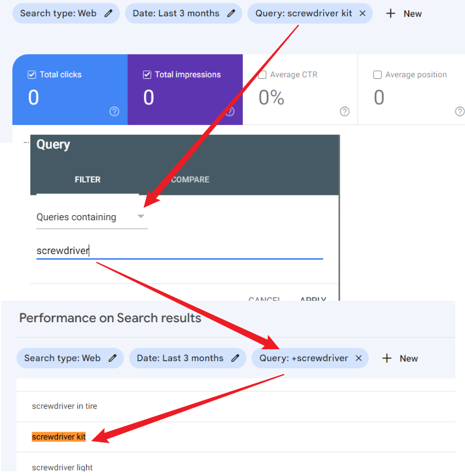This screenshot has height=476, width=465.
Task: Uncheck the Total clicks checkbox
Action: (x=32, y=74)
